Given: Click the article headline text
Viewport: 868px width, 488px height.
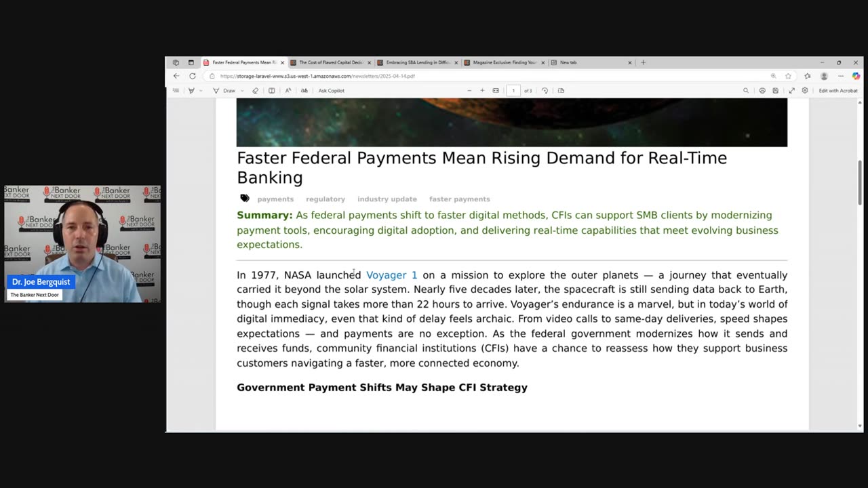Looking at the screenshot, I should 481,167.
